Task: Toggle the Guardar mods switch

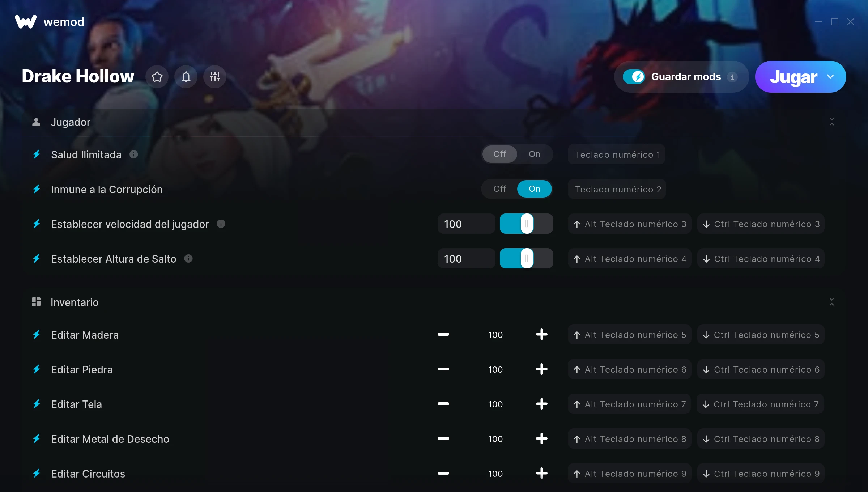Action: point(634,77)
